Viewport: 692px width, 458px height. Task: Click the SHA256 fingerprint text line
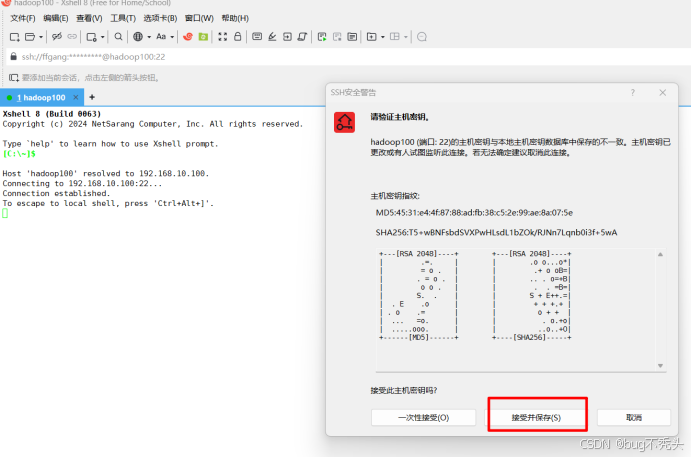pos(496,233)
